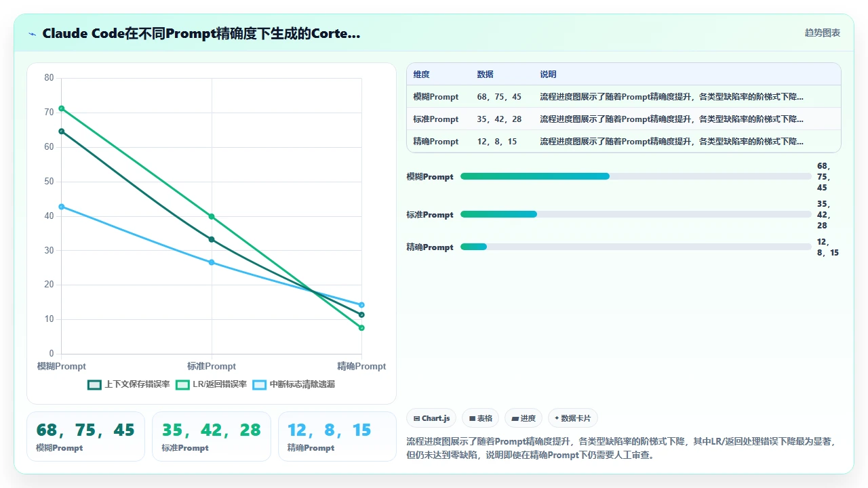
Task: Click the lightning icon beside the title
Action: click(32, 34)
